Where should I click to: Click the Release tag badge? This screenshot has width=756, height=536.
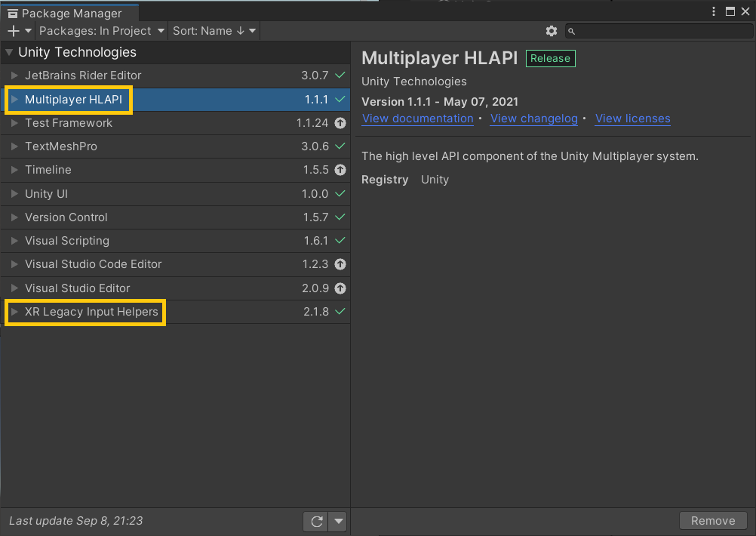click(550, 58)
